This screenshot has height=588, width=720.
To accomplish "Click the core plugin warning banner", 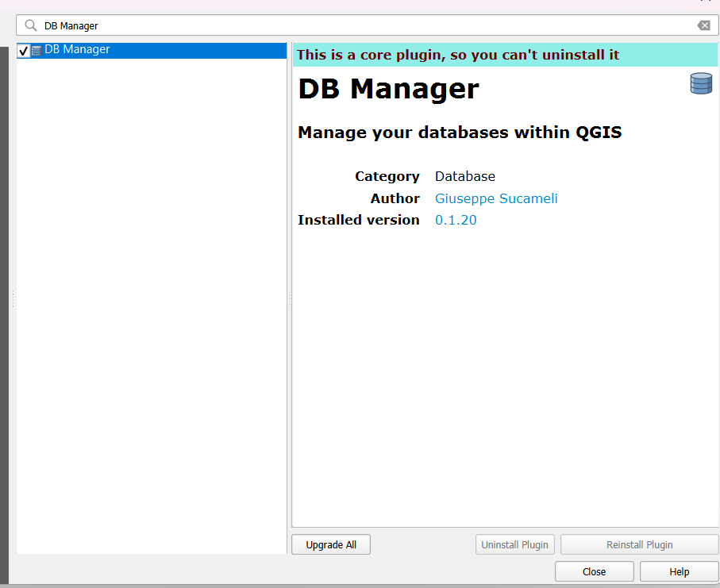I will coord(505,55).
